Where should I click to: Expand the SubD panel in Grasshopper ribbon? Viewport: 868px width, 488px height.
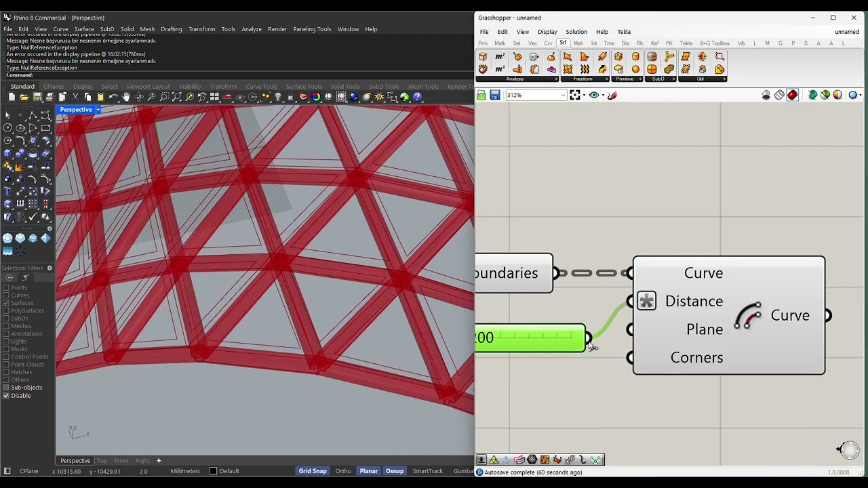(x=674, y=79)
